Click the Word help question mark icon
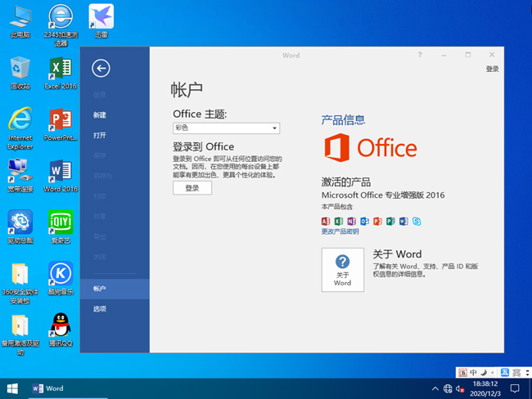 coord(420,55)
